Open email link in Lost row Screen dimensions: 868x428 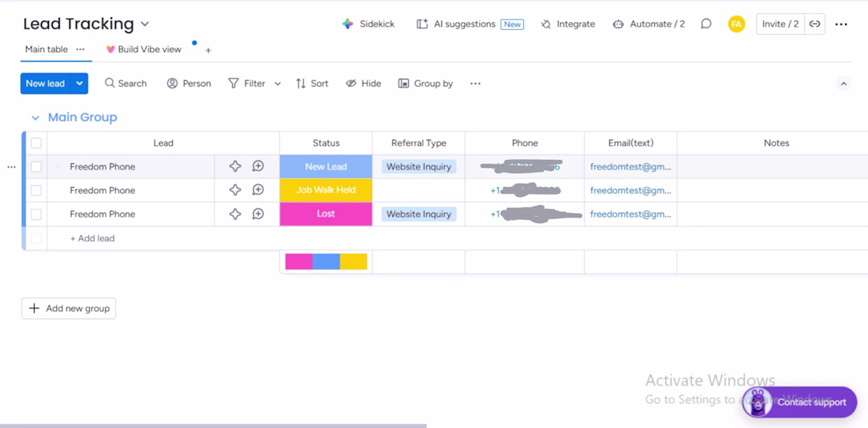[x=630, y=214]
